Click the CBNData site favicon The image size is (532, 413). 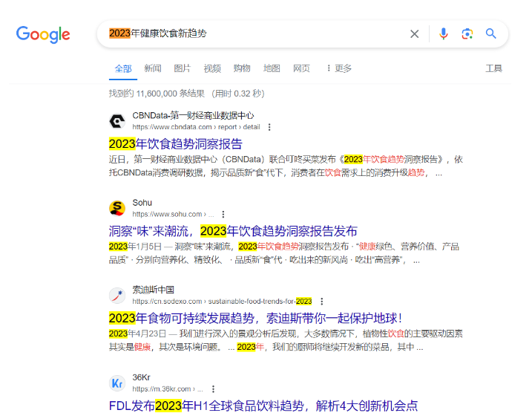coord(117,121)
